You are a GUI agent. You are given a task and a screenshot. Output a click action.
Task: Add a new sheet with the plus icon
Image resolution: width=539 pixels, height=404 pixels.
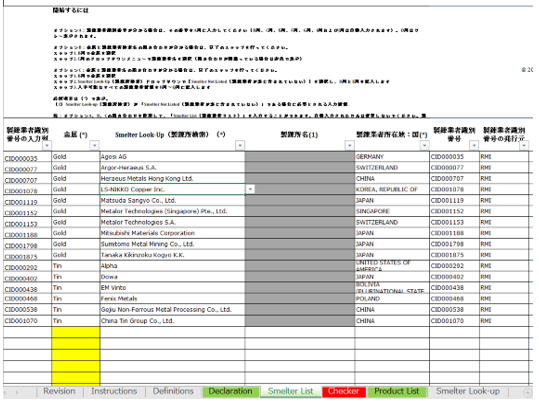tap(527, 392)
